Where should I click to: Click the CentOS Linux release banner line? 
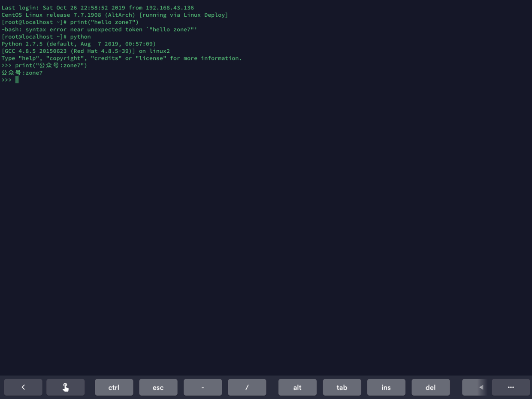pos(114,15)
